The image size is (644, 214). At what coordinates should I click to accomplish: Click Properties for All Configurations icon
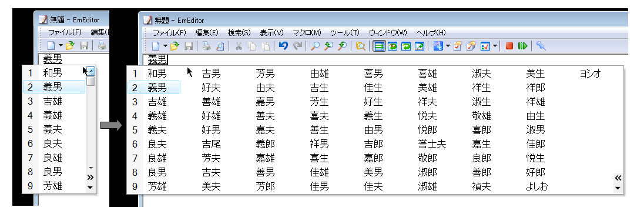tap(471, 46)
